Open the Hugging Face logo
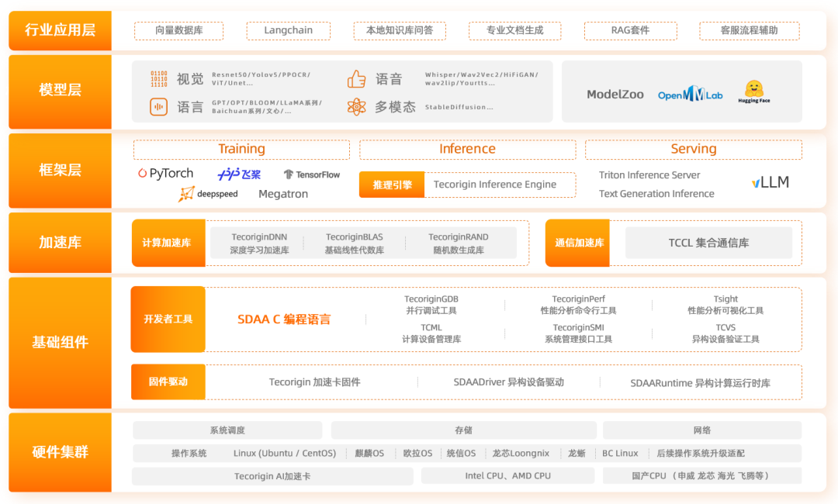This screenshot has width=838, height=504. coord(753,91)
